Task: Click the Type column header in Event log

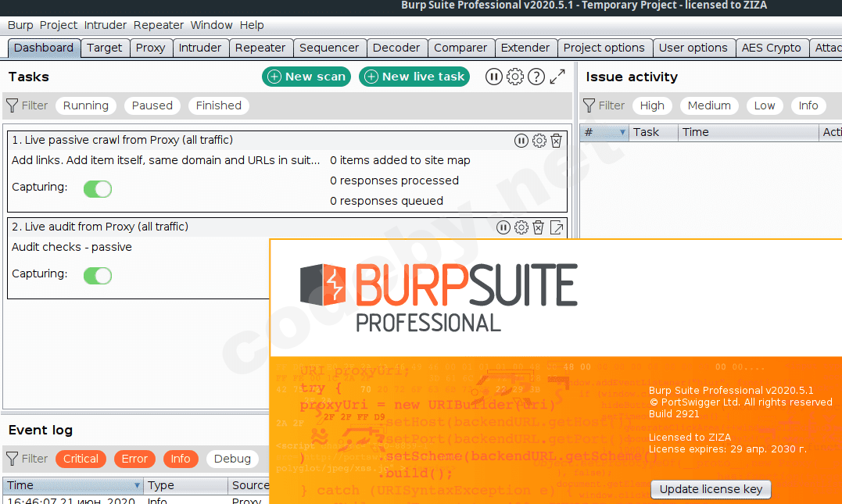Action: (185, 486)
